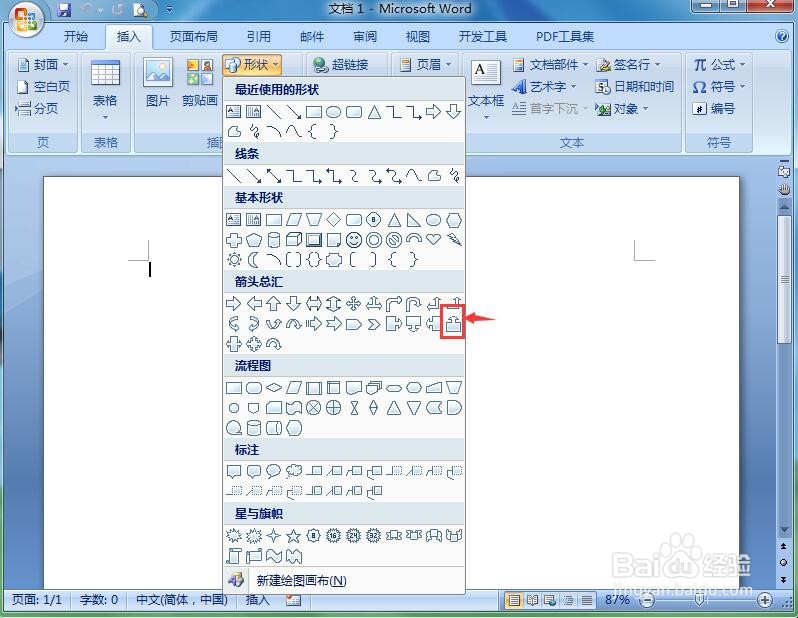Choose the straight line in Lines section
The width and height of the screenshot is (798, 618).
pos(234,176)
